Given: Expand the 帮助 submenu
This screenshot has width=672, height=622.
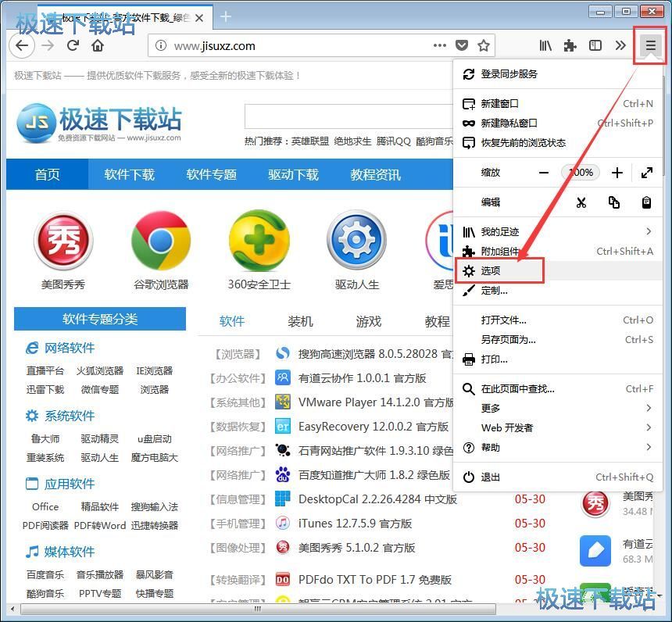Looking at the screenshot, I should [558, 448].
